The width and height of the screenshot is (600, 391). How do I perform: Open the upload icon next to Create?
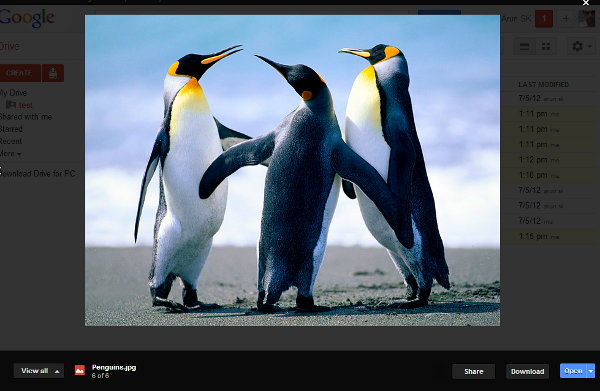point(53,73)
